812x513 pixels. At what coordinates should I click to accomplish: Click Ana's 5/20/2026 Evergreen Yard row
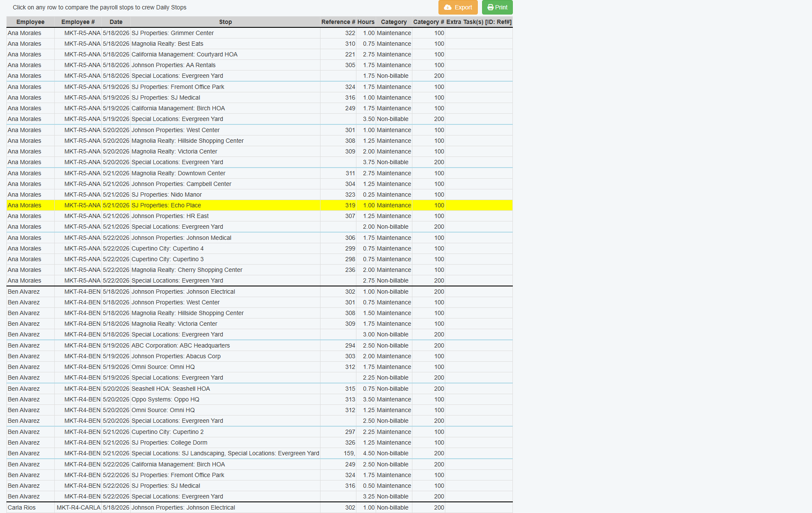[x=259, y=162]
